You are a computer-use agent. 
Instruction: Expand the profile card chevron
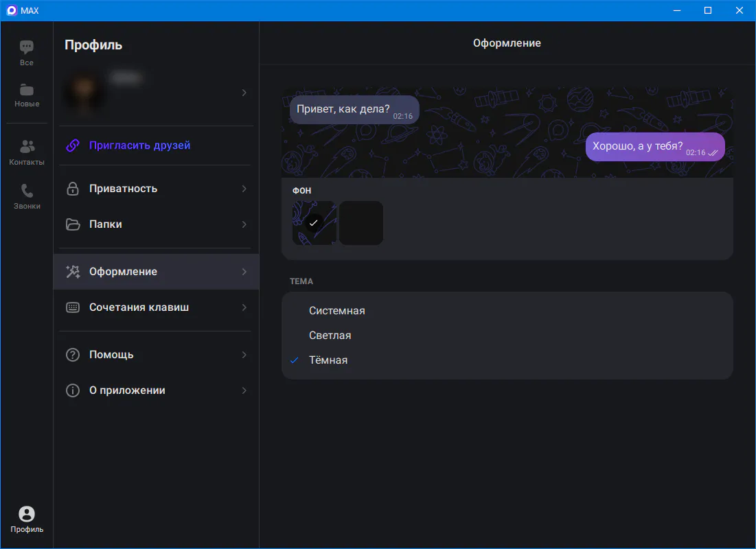(x=244, y=93)
